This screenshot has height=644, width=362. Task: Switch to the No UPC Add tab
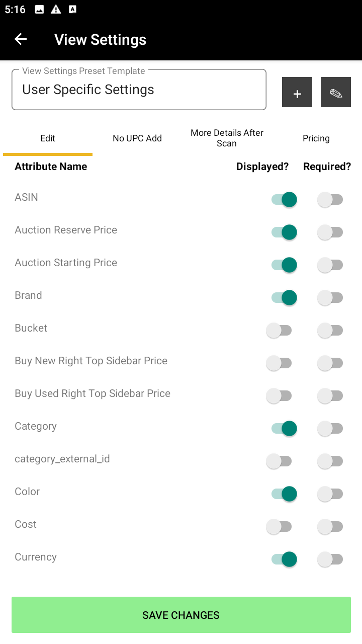coord(137,138)
